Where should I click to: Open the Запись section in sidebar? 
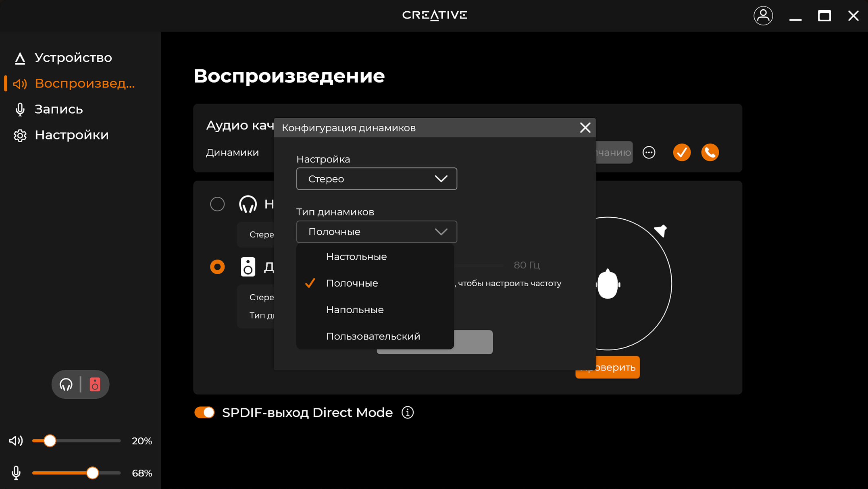(58, 109)
